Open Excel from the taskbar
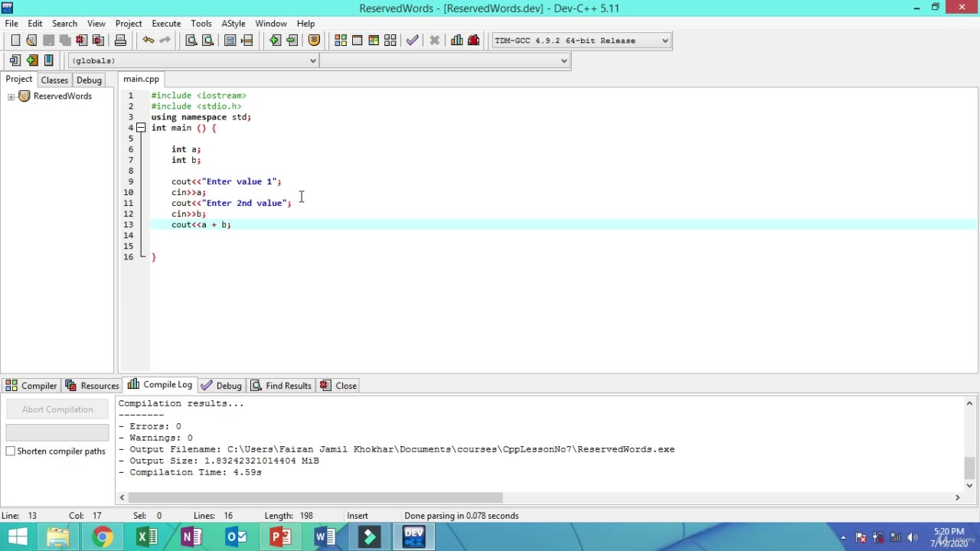Screen dimensions: 980x551 coord(147,537)
